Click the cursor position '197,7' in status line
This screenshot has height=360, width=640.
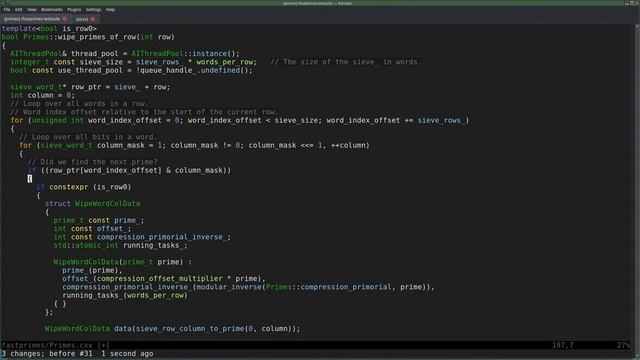562,345
